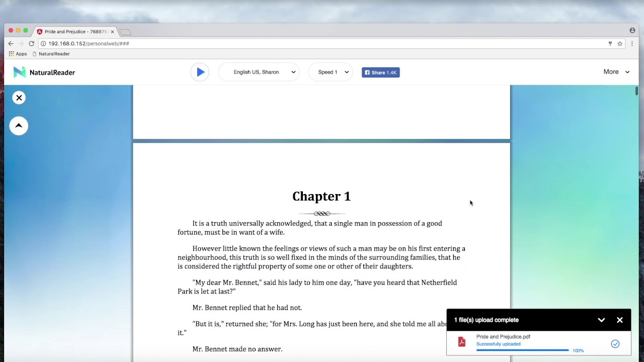Open the NaturalReader bookmark

(x=51, y=54)
